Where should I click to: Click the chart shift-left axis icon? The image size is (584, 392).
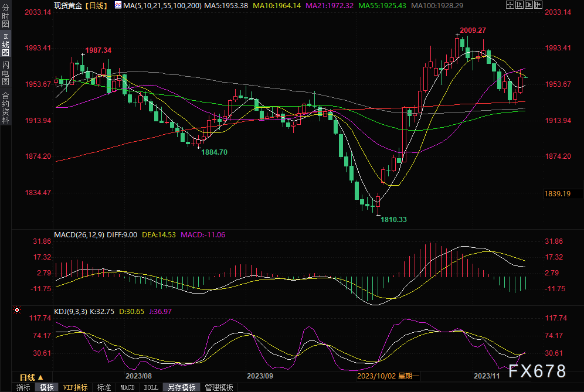pos(520,5)
